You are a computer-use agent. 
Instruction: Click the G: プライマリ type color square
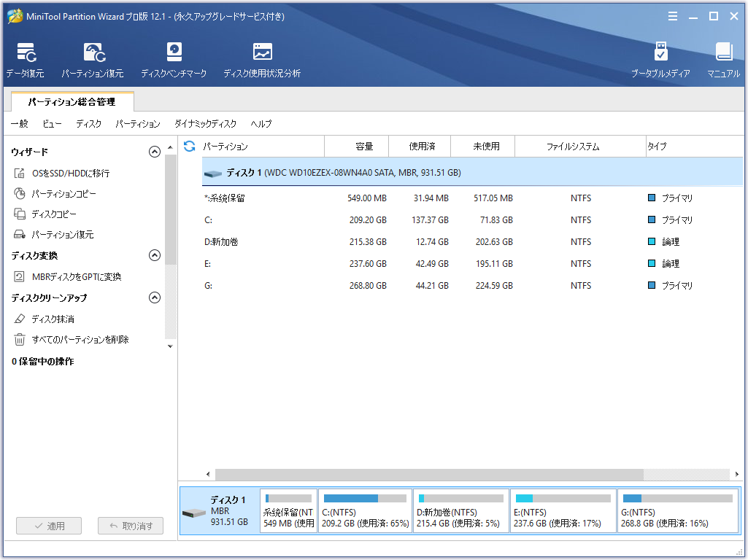pyautogui.click(x=652, y=285)
